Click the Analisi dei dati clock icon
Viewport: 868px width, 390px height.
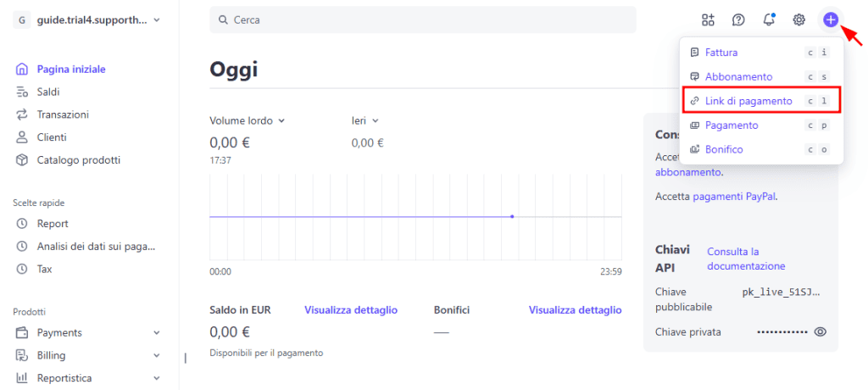coord(21,247)
